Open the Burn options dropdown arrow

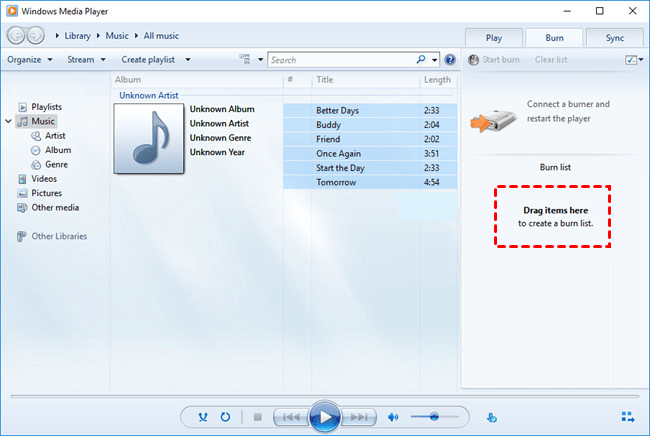(x=641, y=60)
